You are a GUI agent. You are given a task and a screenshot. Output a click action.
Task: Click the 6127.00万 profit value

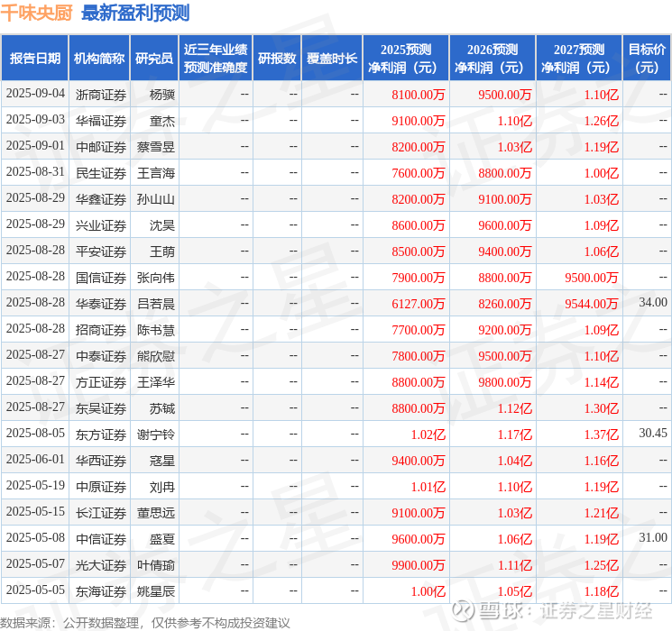(x=419, y=303)
